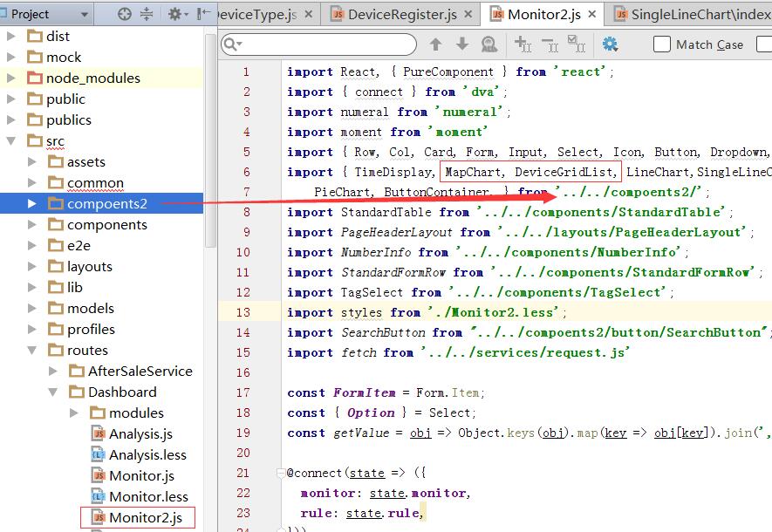Select the models folder
Screen dimensions: 772x532
tap(91, 308)
